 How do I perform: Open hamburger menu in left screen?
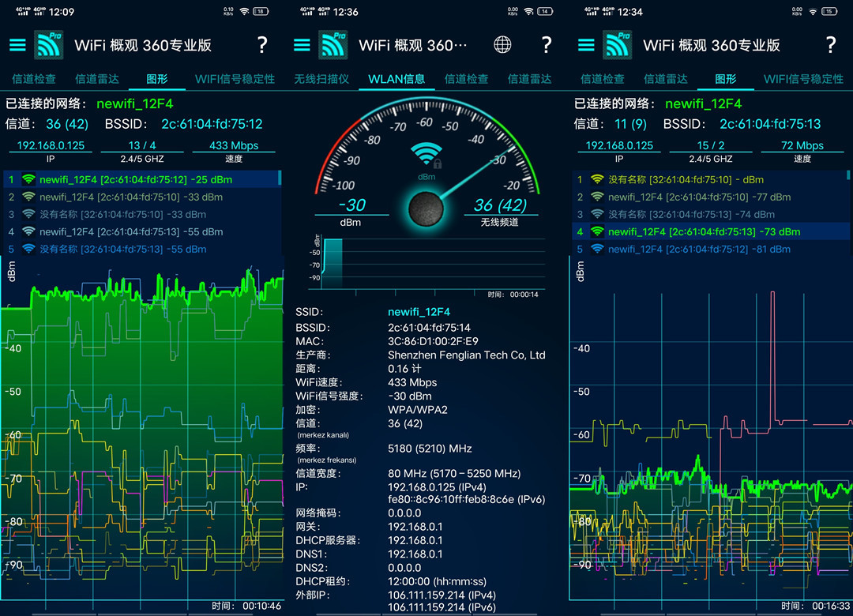[17, 45]
